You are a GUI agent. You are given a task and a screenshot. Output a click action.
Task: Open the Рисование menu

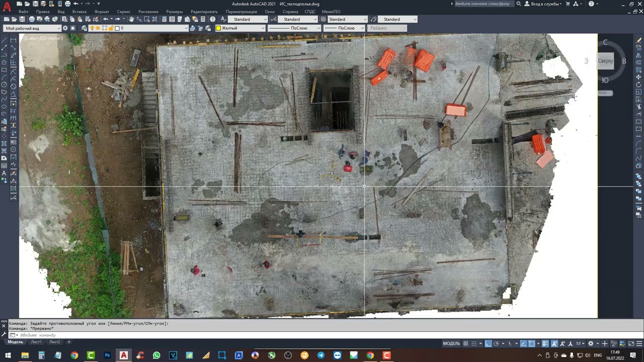148,11
